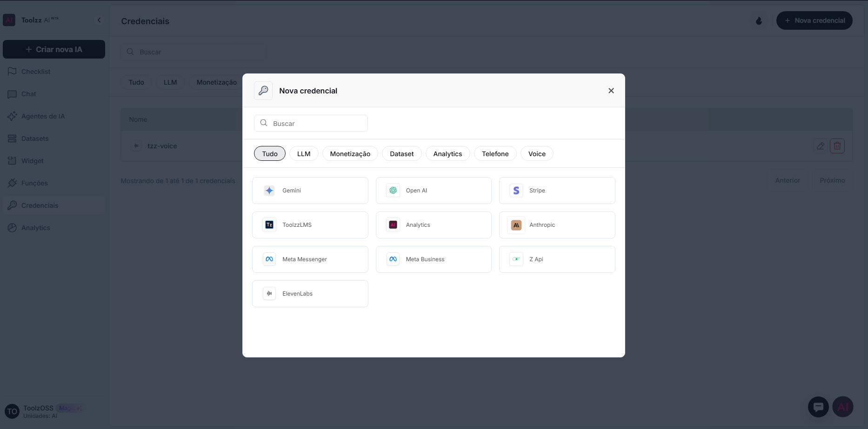Choose the Gemini credential card

pos(310,191)
